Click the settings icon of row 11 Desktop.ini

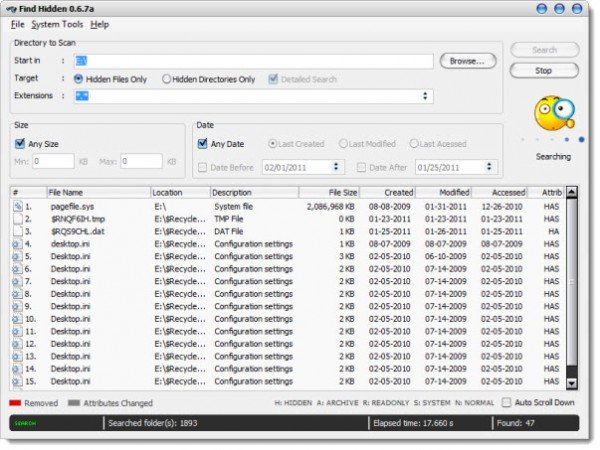17,331
